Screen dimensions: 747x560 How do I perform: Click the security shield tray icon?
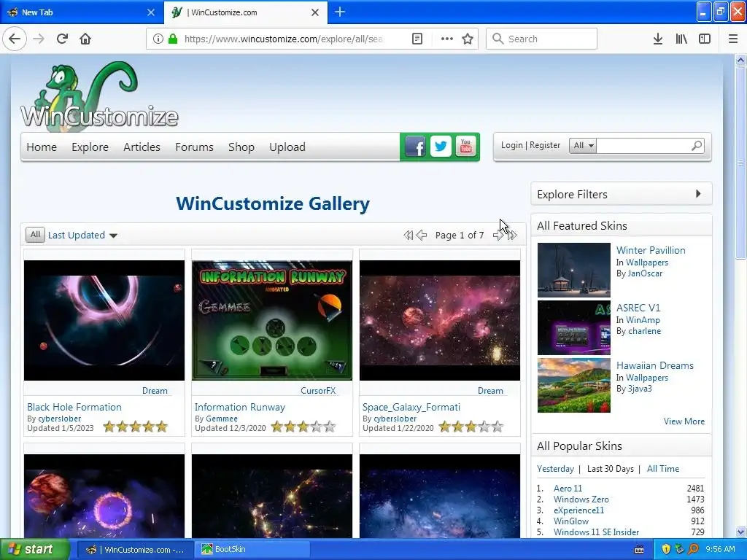tap(666, 549)
